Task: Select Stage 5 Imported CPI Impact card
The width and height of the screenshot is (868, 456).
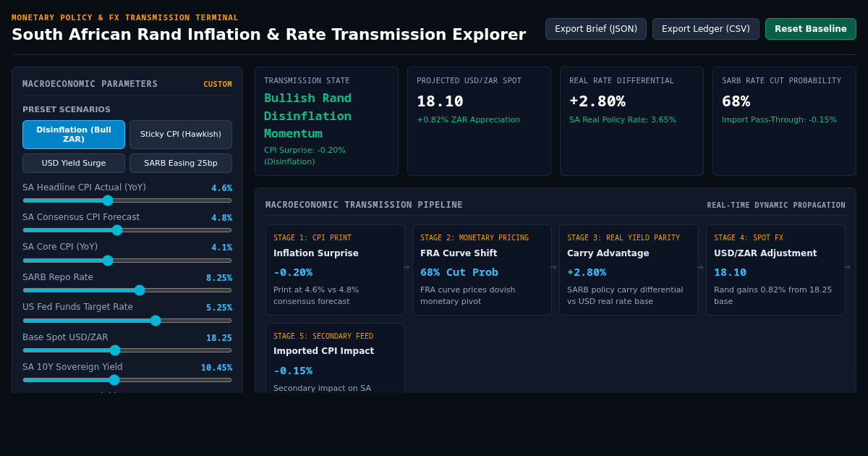Action: click(335, 358)
